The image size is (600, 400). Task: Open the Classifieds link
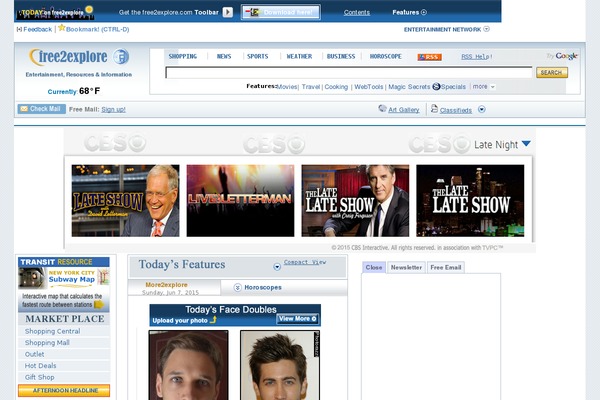(455, 110)
